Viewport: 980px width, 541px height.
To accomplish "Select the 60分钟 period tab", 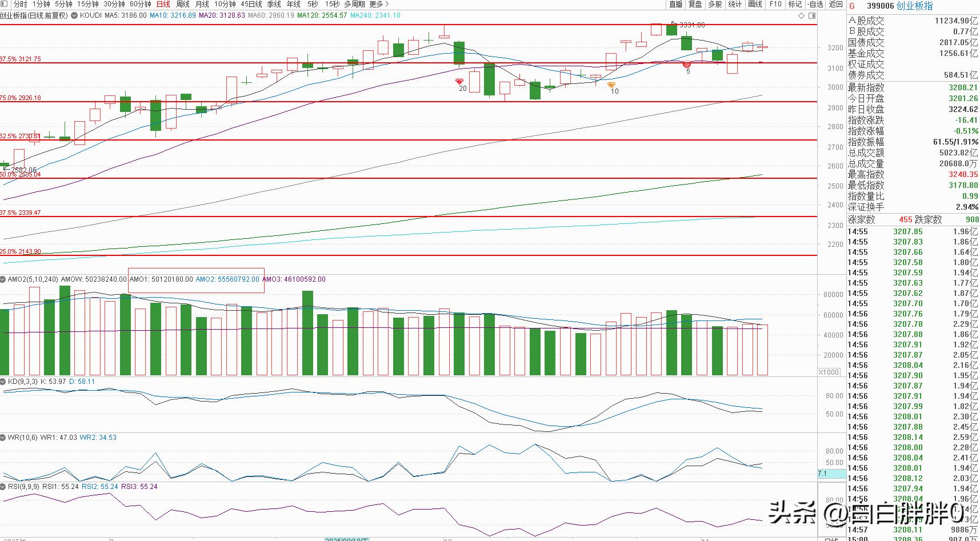I will (x=140, y=4).
